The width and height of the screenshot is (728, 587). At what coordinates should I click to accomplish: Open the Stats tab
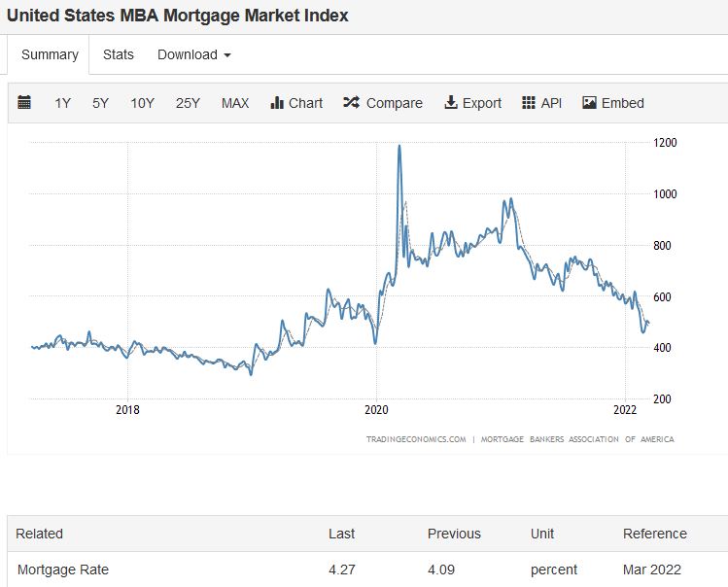(x=119, y=54)
